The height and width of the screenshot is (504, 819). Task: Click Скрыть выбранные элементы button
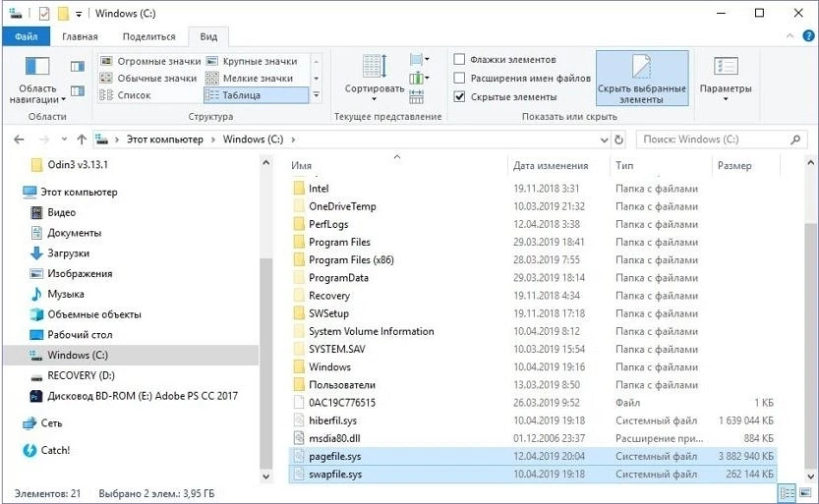pos(642,79)
